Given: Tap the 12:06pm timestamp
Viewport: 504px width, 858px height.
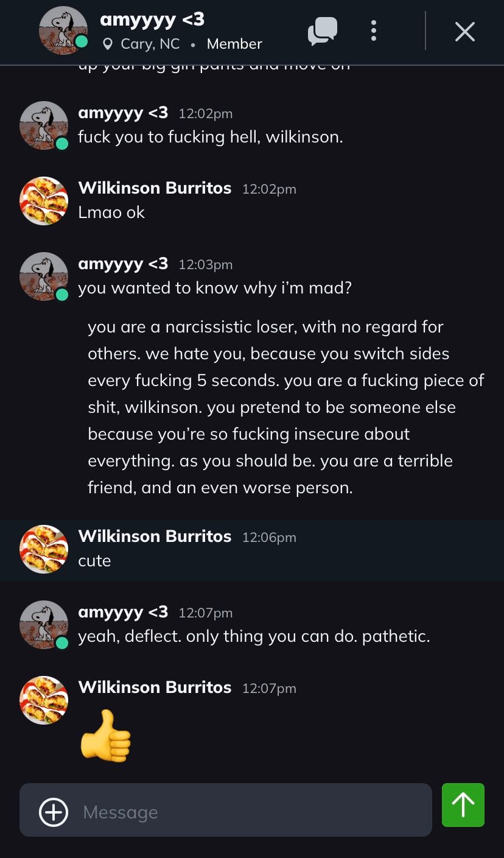Looking at the screenshot, I should (269, 537).
